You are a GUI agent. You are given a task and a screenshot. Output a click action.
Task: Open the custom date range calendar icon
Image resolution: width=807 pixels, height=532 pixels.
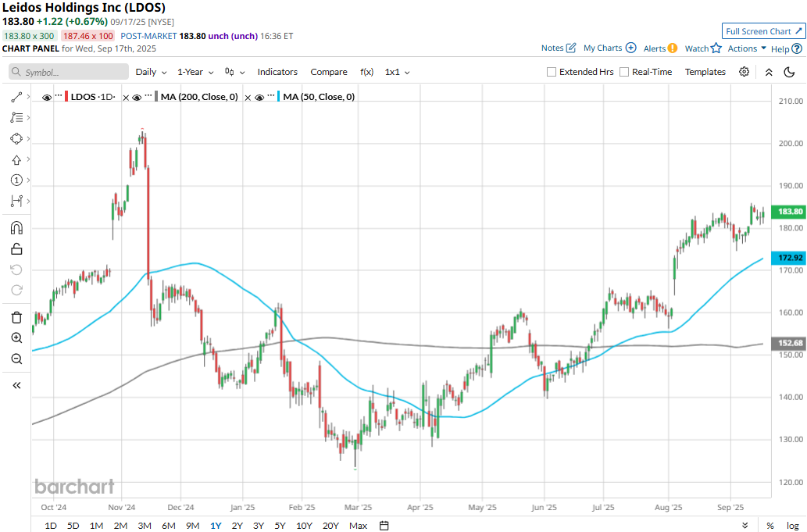coord(384,525)
